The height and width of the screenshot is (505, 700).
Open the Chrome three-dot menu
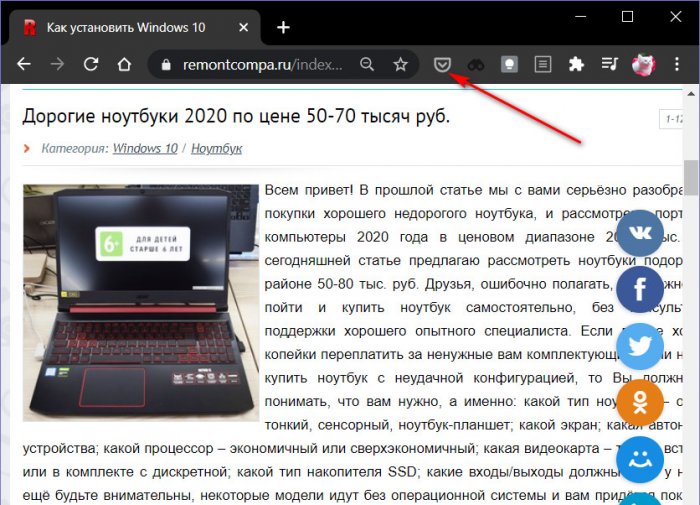point(677,64)
